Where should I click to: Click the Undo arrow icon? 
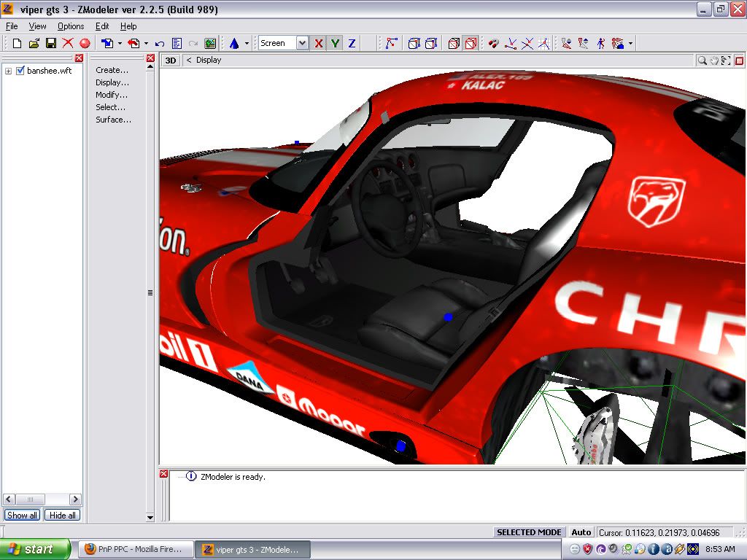[x=160, y=44]
